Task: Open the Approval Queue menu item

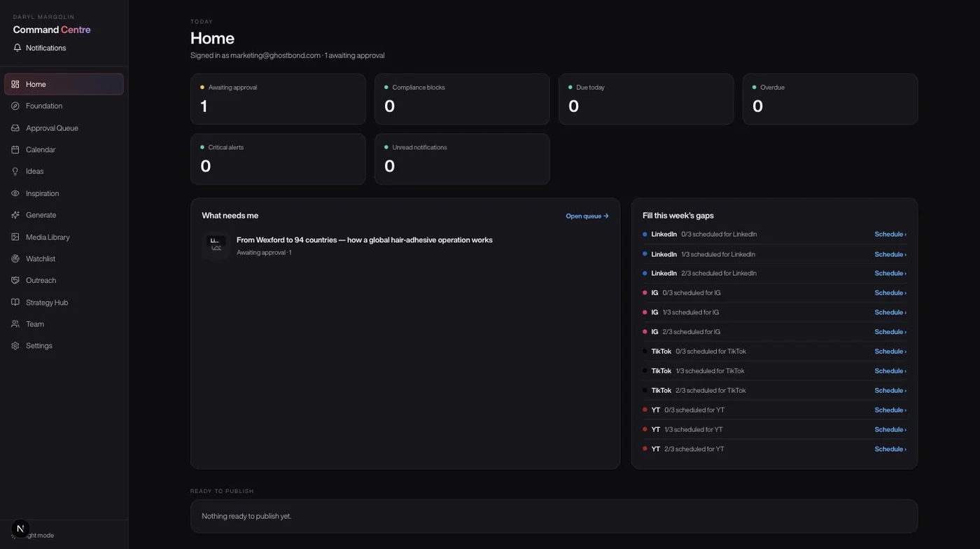Action: 64,128
